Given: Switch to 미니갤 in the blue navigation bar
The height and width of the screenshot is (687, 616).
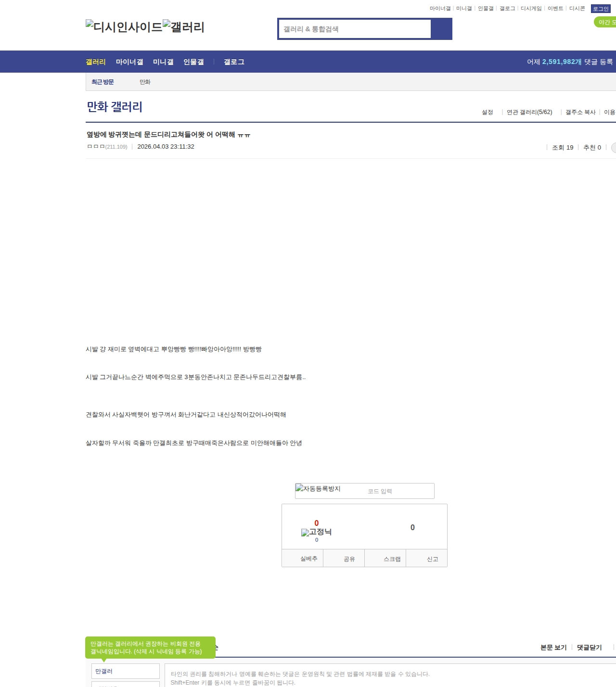Looking at the screenshot, I should (x=163, y=62).
